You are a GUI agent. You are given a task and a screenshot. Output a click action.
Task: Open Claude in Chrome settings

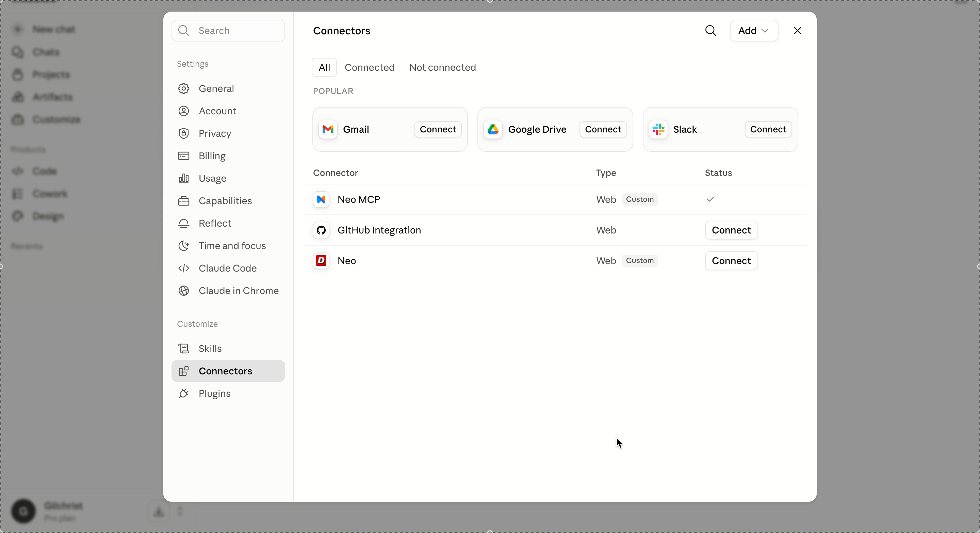point(228,290)
